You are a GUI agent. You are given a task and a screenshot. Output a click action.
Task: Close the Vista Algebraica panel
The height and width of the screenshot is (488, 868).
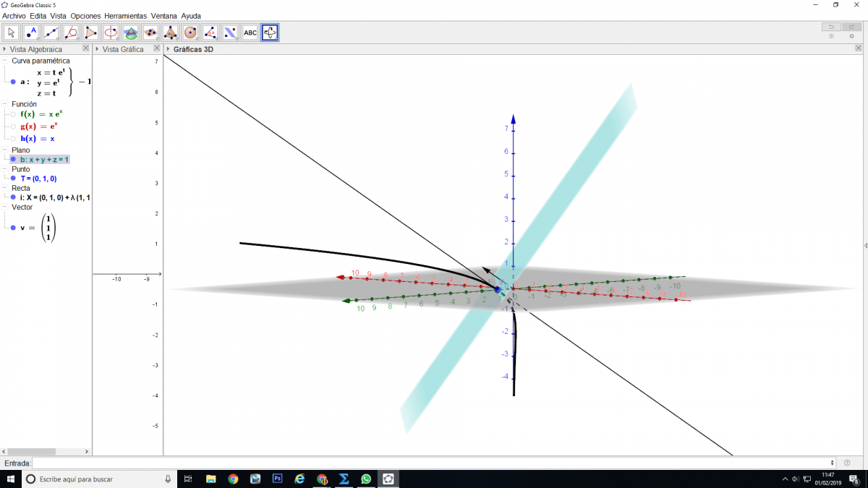coord(85,48)
